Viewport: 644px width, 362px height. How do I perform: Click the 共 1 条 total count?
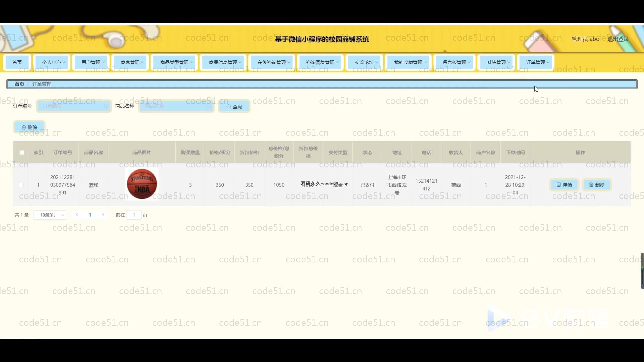coord(22,215)
